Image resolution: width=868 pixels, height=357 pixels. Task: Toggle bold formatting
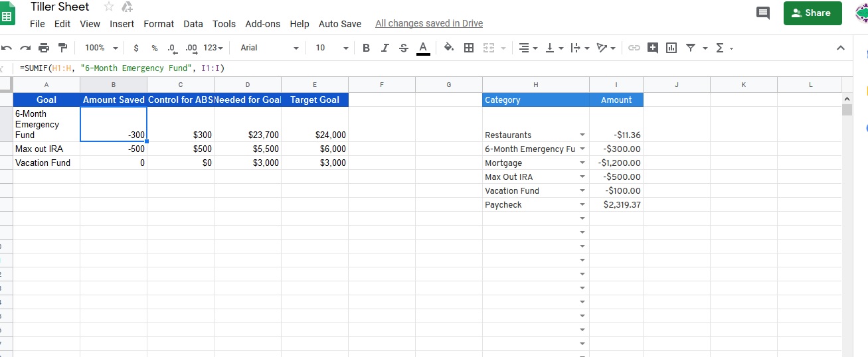pos(366,48)
